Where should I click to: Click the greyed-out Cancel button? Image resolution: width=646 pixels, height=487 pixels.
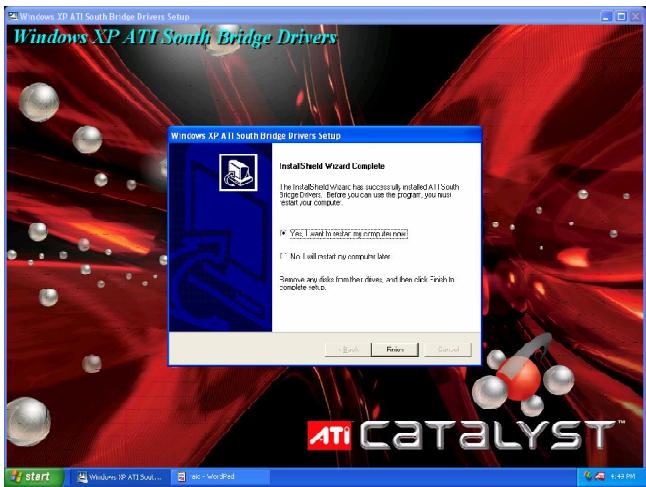coord(447,349)
